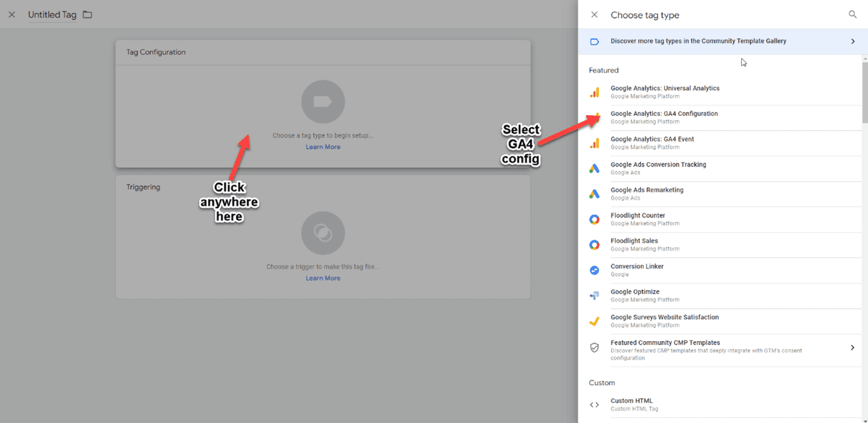Select Google Analytics: Universal Analytics tag type
Image resolution: width=868 pixels, height=423 pixels.
pyautogui.click(x=664, y=89)
